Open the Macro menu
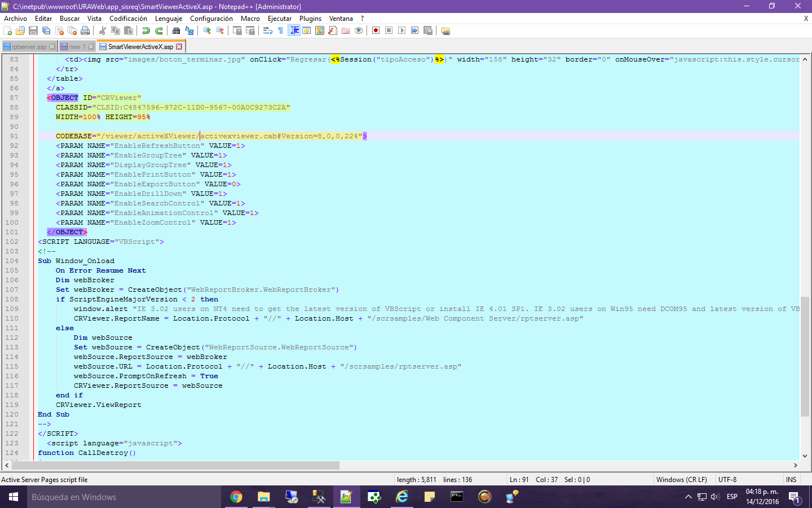This screenshot has width=812, height=508. (x=250, y=19)
